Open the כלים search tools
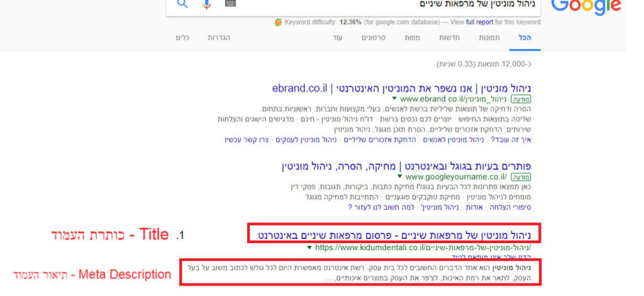 click(182, 37)
